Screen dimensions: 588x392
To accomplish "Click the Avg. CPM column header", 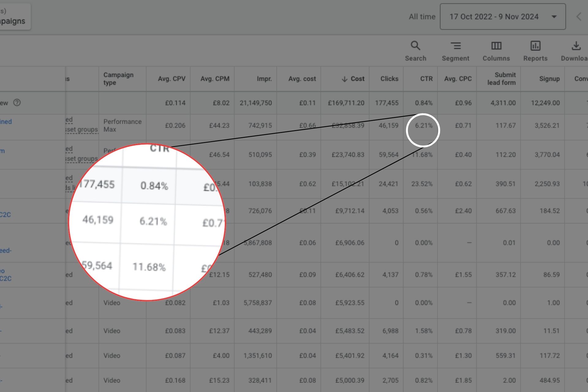I will pos(215,79).
